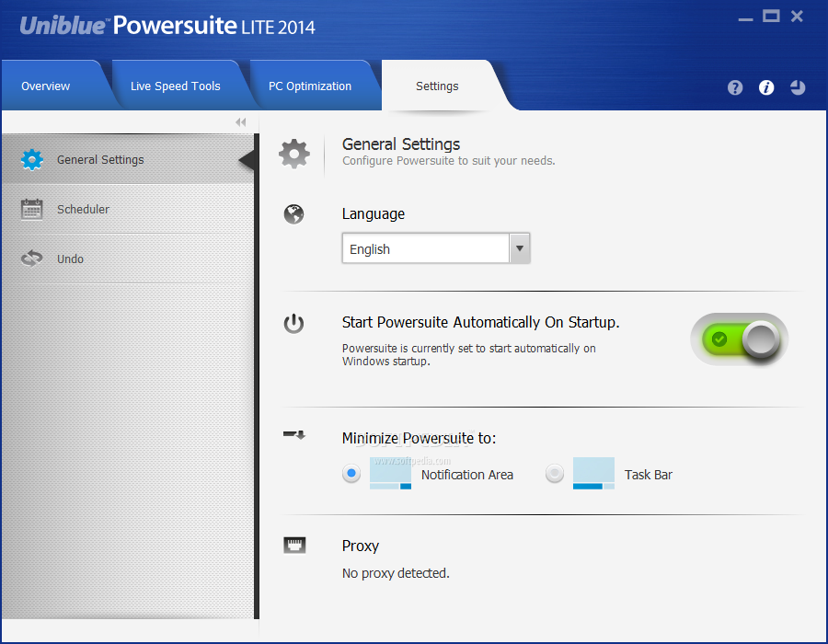This screenshot has height=644, width=828.
Task: Open the Help question mark icon
Action: (x=734, y=87)
